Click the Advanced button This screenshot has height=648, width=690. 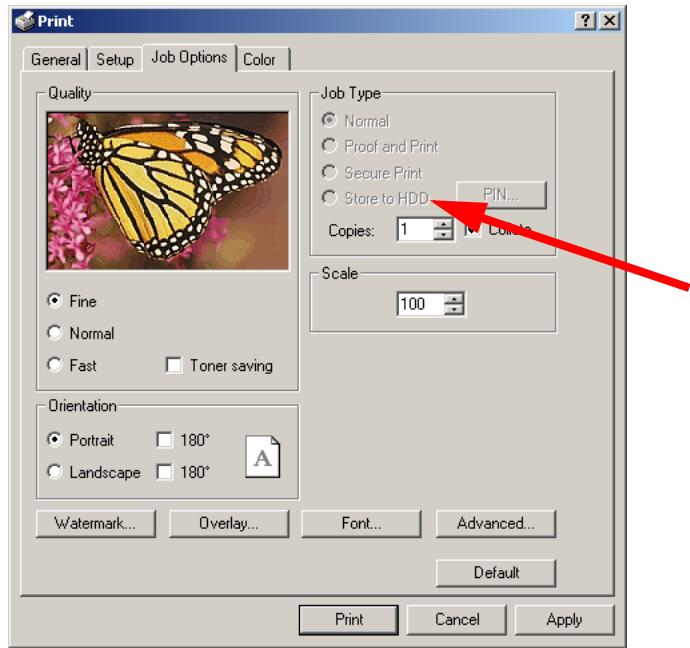tap(496, 524)
